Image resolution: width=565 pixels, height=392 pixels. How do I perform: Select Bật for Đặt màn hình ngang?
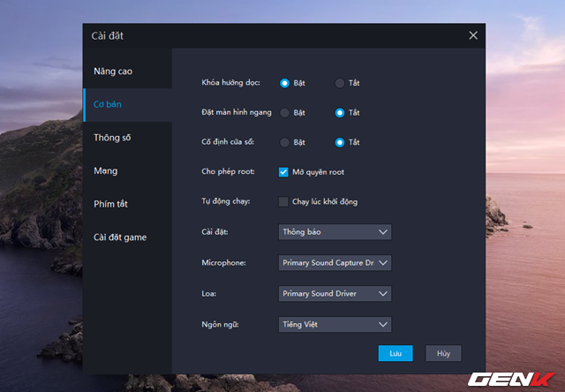[284, 113]
